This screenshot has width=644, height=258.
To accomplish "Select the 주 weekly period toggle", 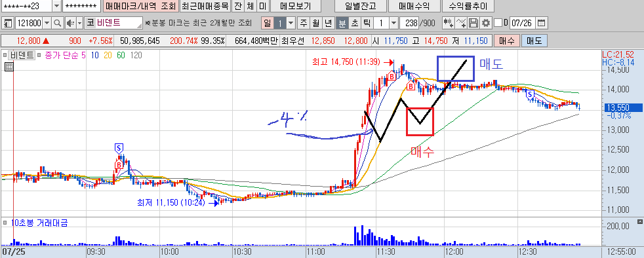I will (x=304, y=23).
